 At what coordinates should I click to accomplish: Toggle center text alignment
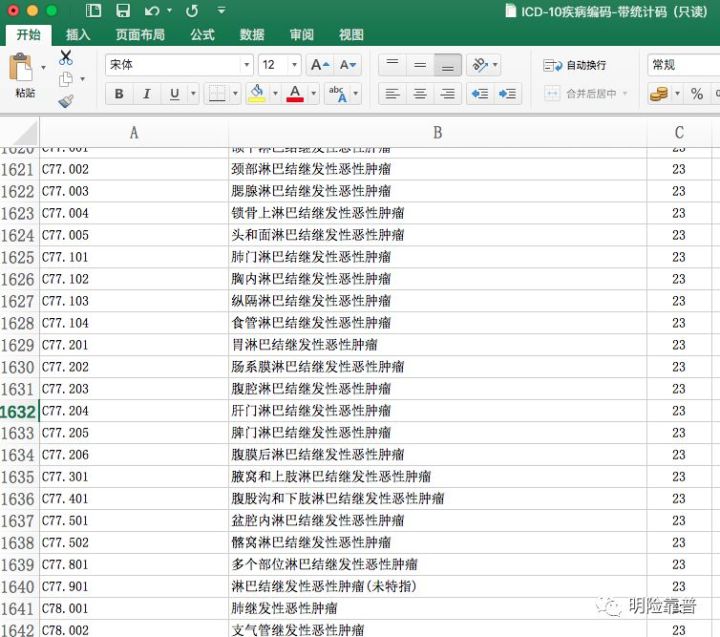[420, 94]
